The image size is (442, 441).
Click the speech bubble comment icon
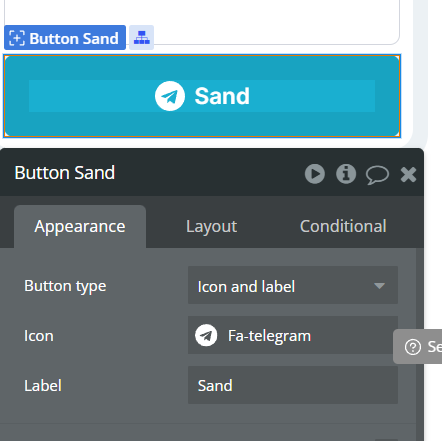(377, 175)
